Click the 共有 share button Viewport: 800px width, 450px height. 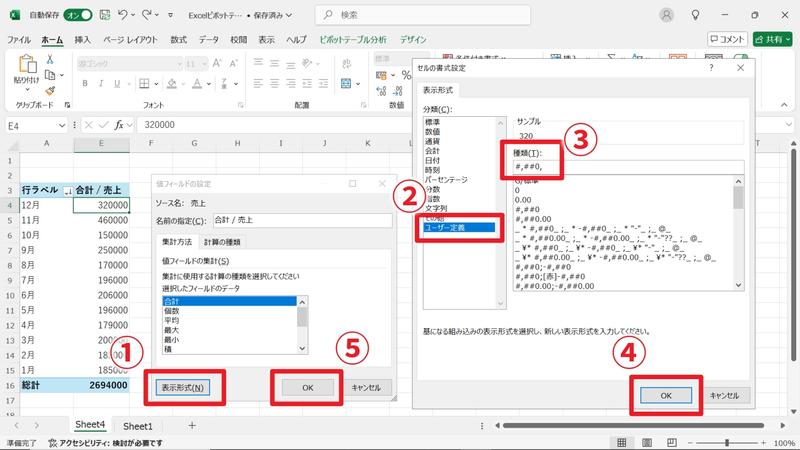coord(772,39)
